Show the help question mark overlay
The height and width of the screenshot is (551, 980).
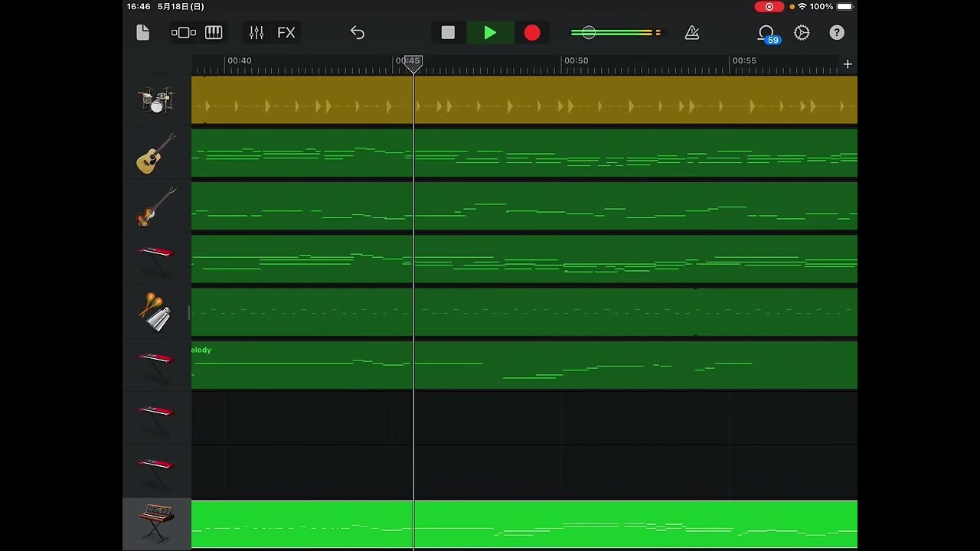[x=837, y=32]
